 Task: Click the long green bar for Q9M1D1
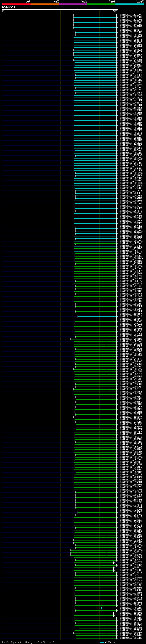tap(94, 339)
